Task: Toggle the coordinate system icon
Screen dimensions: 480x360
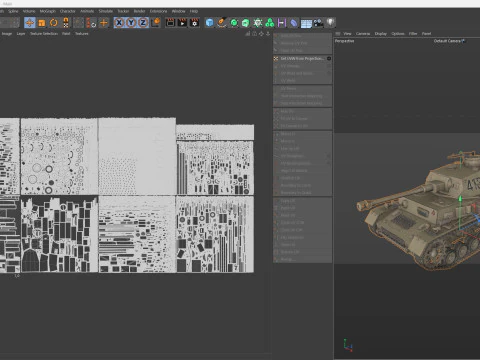Action: [156, 23]
